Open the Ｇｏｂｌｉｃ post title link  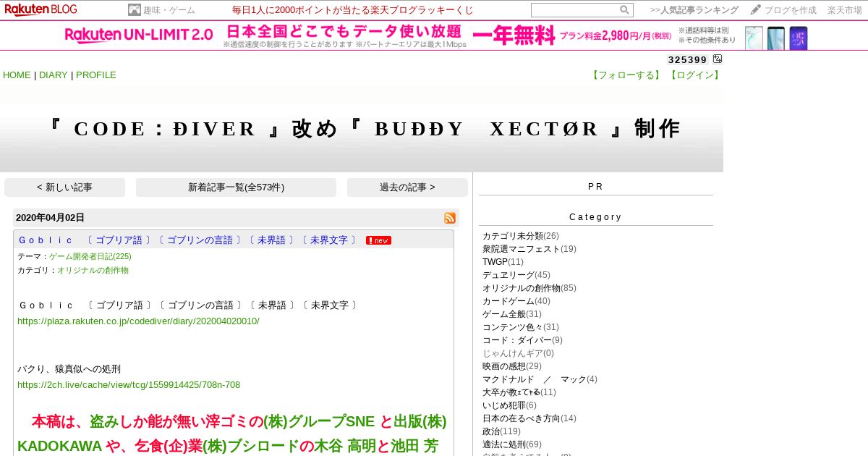(x=188, y=240)
